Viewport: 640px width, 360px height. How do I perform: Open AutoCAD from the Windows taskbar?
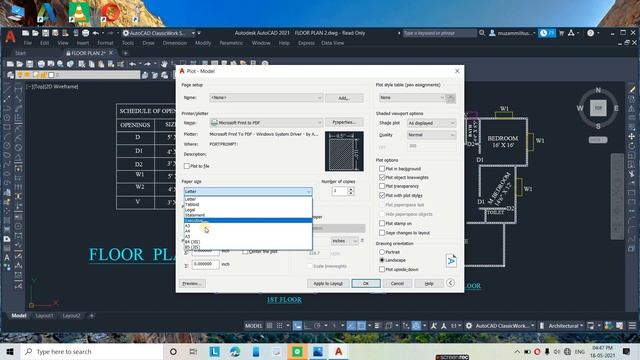[338, 351]
